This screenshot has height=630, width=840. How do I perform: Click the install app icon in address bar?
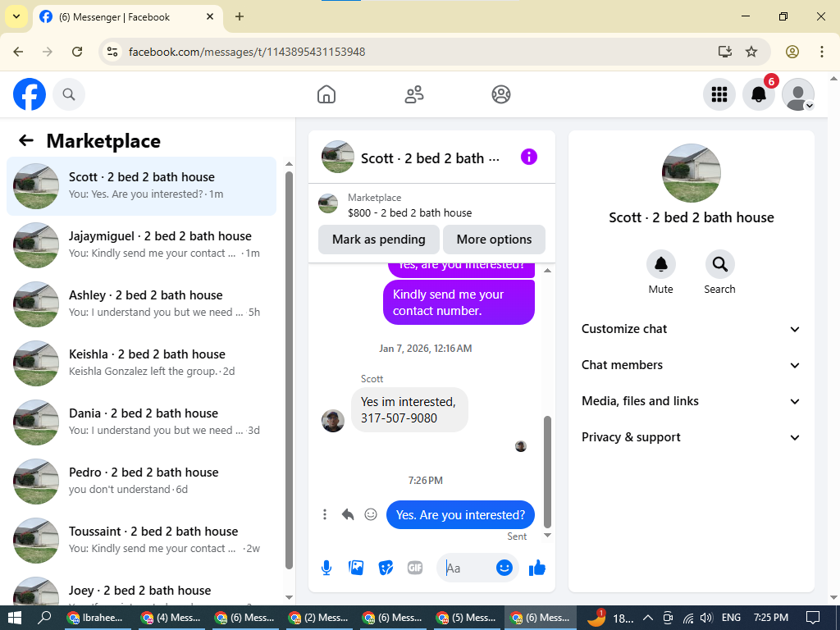[x=725, y=52]
